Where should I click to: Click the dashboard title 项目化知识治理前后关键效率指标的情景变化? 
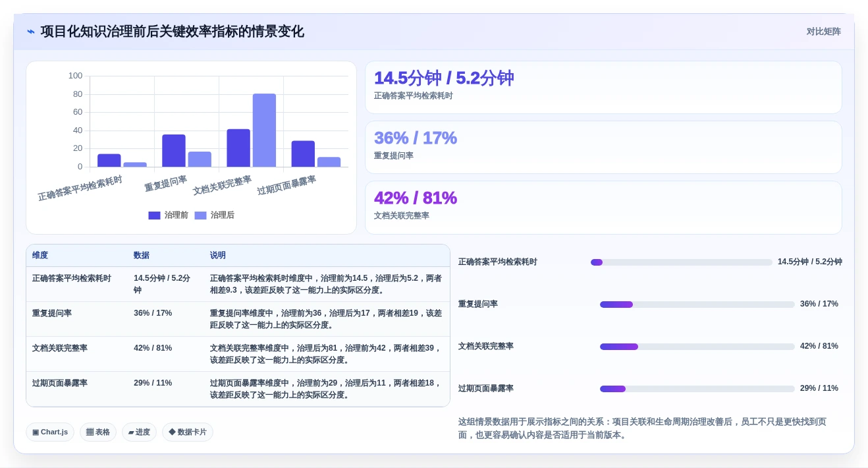click(x=172, y=32)
